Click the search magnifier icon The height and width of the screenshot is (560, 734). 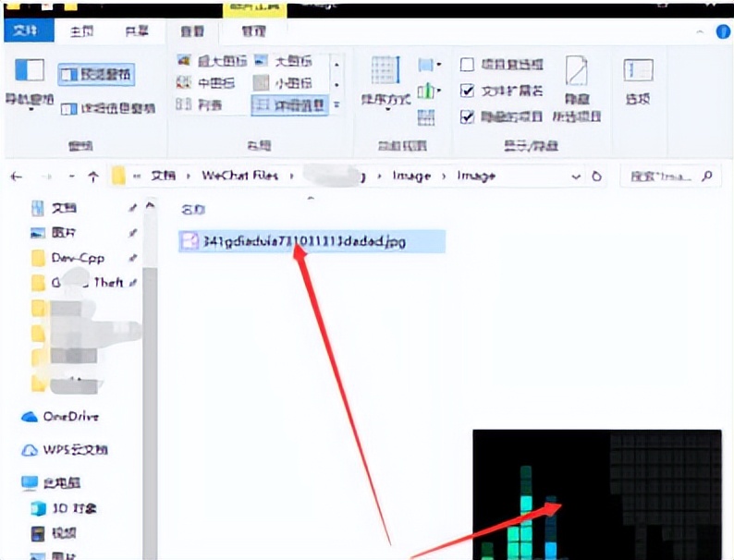[707, 176]
